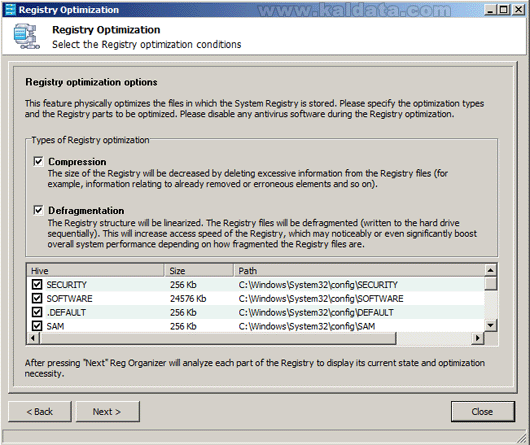This screenshot has width=530, height=445.
Task: Click the horizontal scroll right arrow
Action: tap(478, 338)
